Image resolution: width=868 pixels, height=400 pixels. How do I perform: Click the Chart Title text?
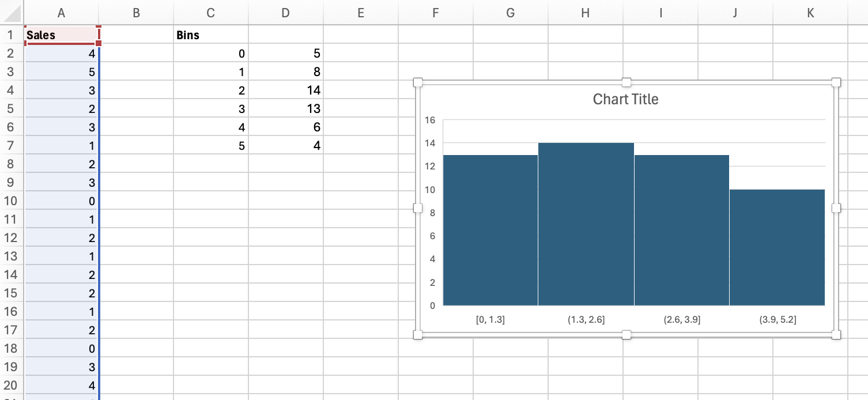[x=625, y=99]
